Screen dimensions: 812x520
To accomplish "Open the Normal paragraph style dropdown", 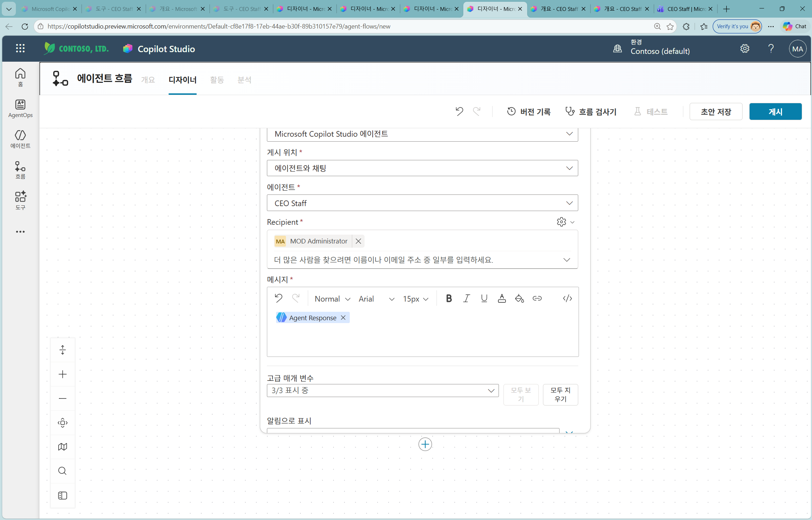I will coord(332,299).
